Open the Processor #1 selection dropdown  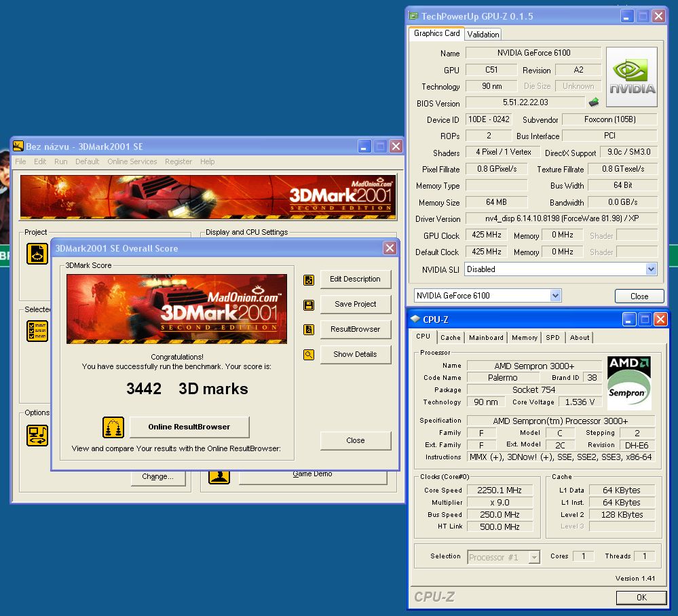point(534,557)
